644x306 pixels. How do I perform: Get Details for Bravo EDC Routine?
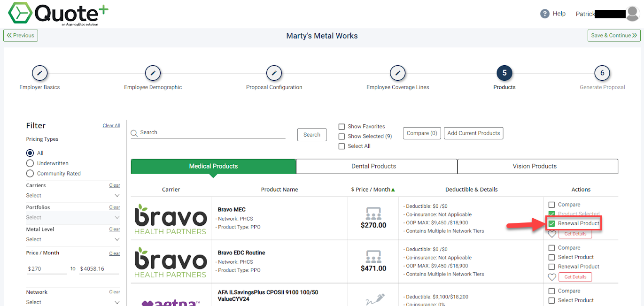pyautogui.click(x=575, y=277)
